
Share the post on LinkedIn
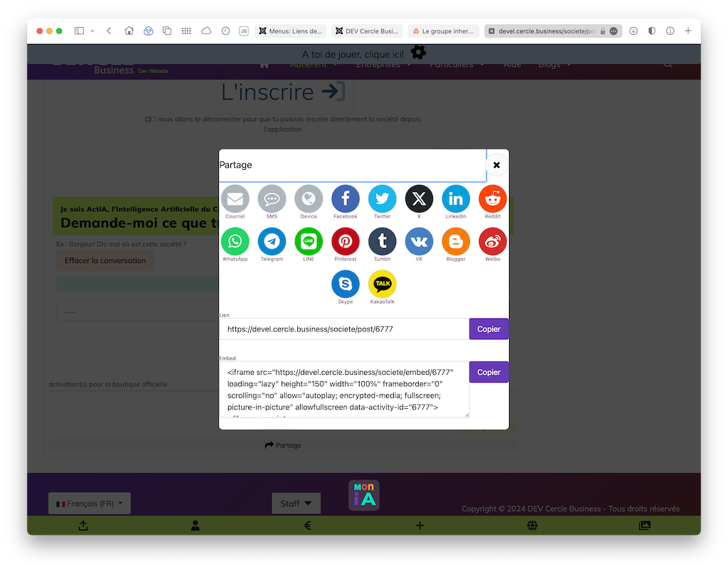[x=456, y=198]
